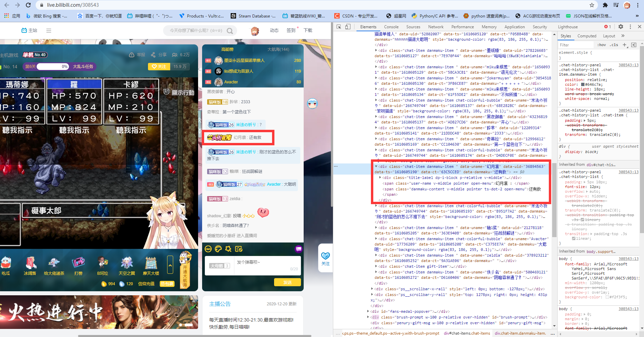This screenshot has width=644, height=337.
Task: Click the yellow 发送 send button
Action: 288,282
